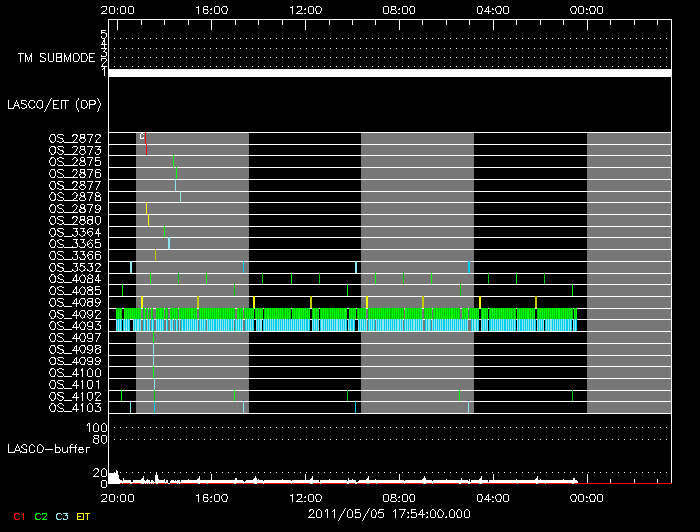
Task: Click the green marker in the OS_4097 row
Action: [x=153, y=337]
